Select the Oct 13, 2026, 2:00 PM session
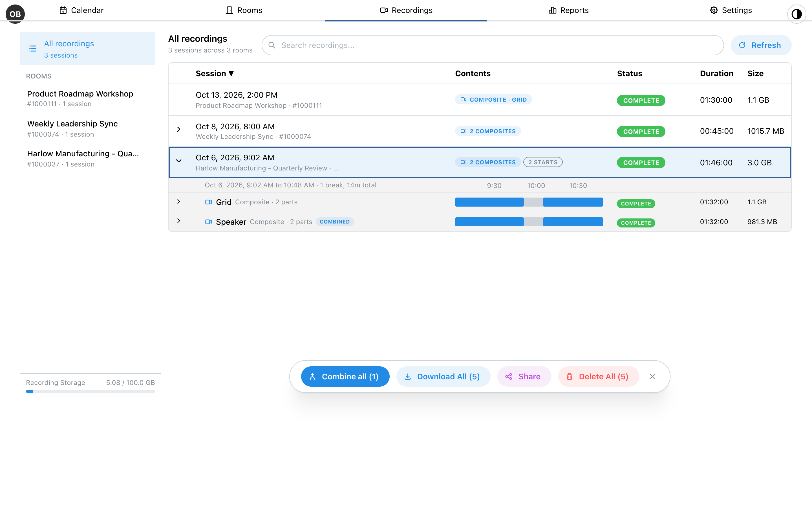The height and width of the screenshot is (508, 812). [x=480, y=100]
